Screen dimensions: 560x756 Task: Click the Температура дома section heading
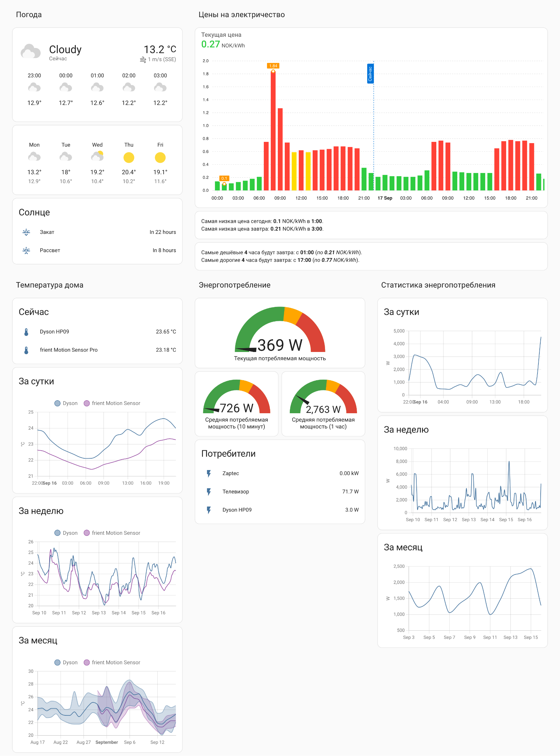point(49,285)
